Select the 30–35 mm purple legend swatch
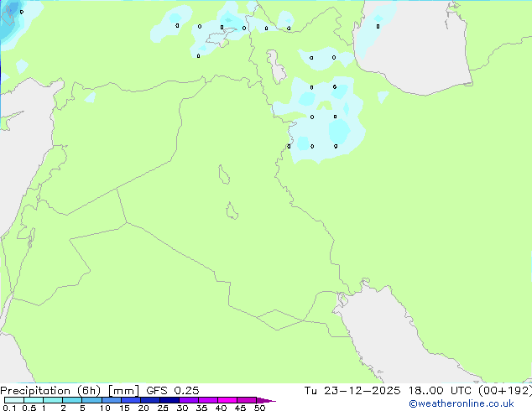532x411 pixels. pyautogui.click(x=189, y=400)
